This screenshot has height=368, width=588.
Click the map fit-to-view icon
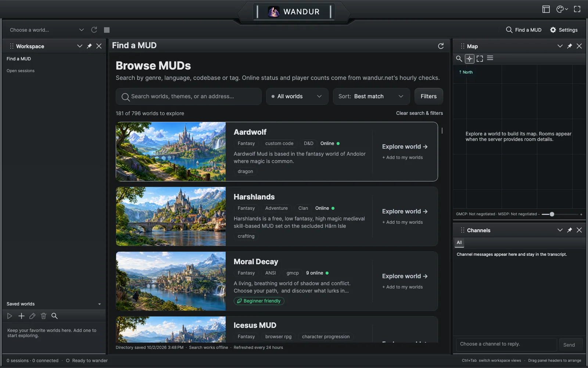pos(480,59)
